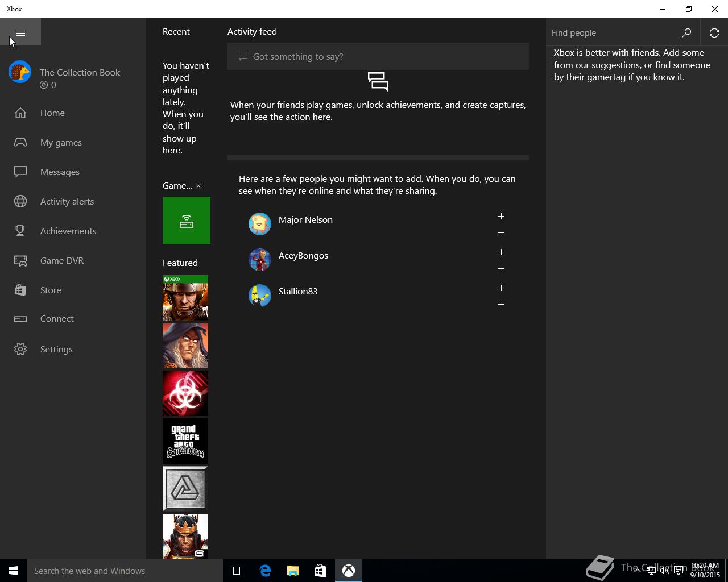Click Search the web and Windows box

125,571
